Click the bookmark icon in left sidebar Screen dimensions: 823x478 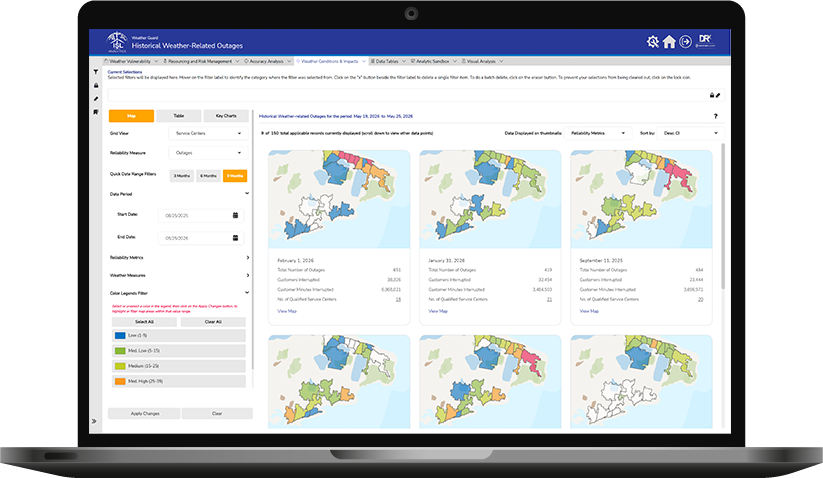point(96,112)
